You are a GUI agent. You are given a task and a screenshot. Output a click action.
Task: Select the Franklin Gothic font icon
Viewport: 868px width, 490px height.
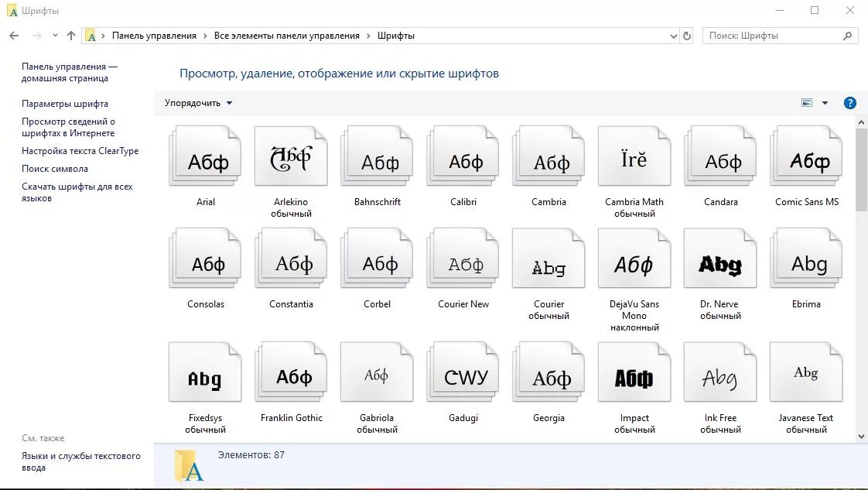click(x=291, y=372)
